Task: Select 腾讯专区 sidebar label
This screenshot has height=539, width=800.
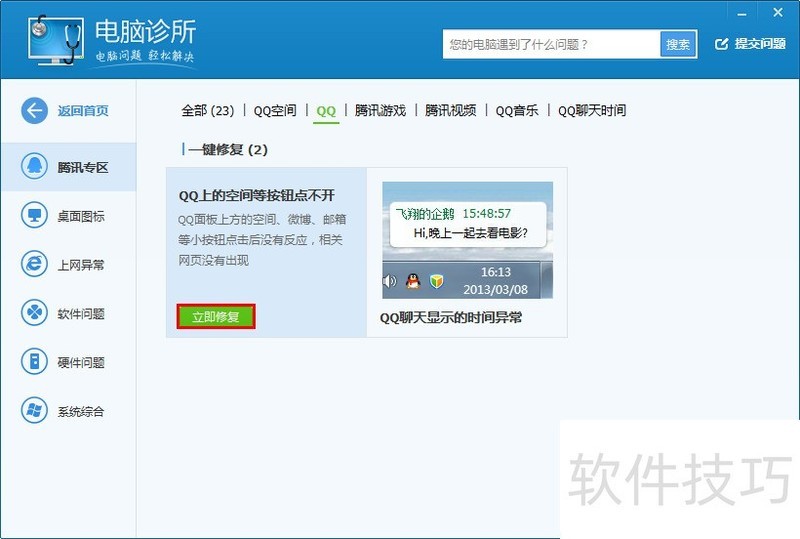Action: (83, 167)
